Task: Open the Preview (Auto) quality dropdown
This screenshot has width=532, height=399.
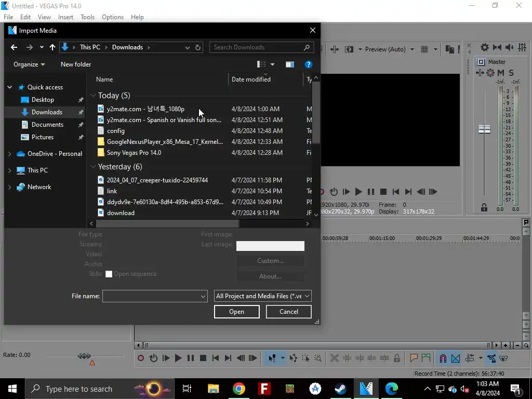Action: (x=412, y=49)
